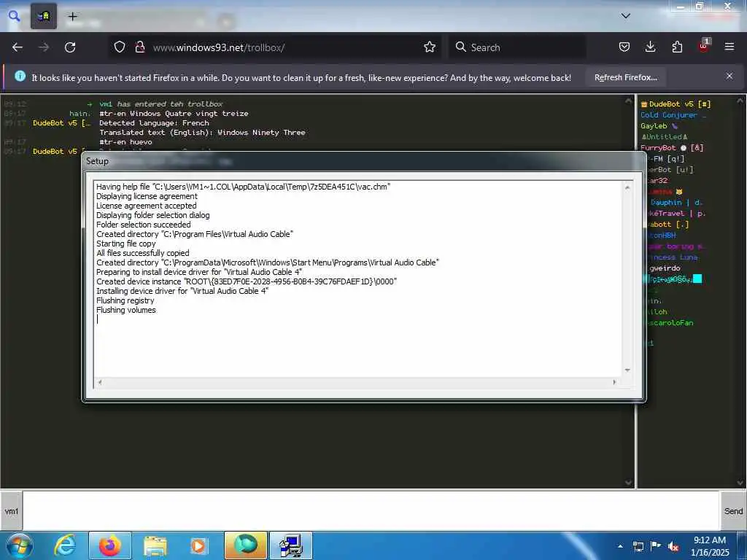
Task: Click 'Translated text (English)' chat message
Action: coord(202,133)
